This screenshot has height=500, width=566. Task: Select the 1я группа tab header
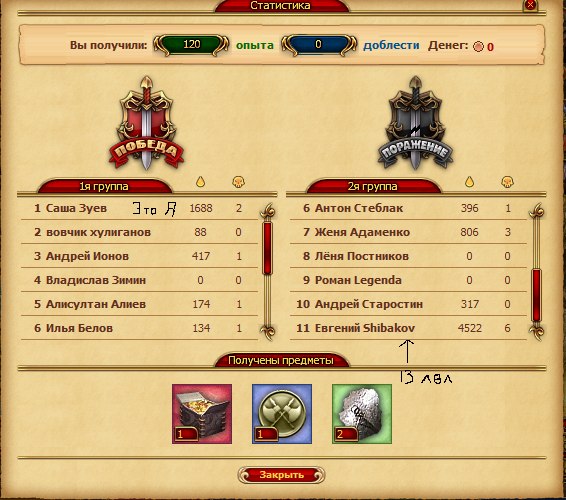(x=104, y=186)
